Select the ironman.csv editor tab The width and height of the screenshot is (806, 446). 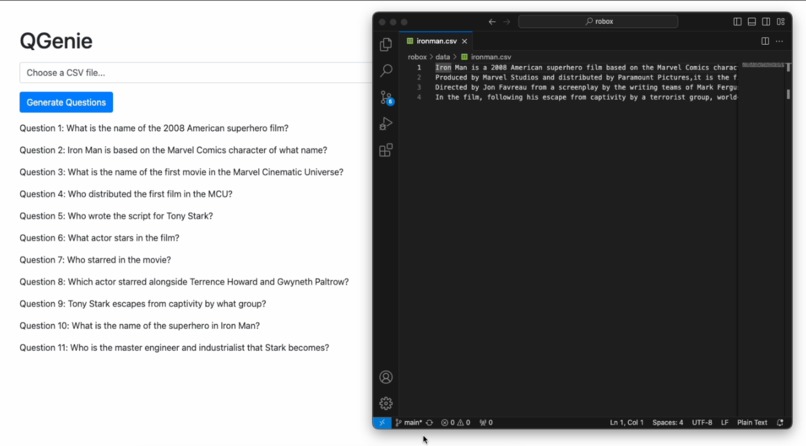436,41
